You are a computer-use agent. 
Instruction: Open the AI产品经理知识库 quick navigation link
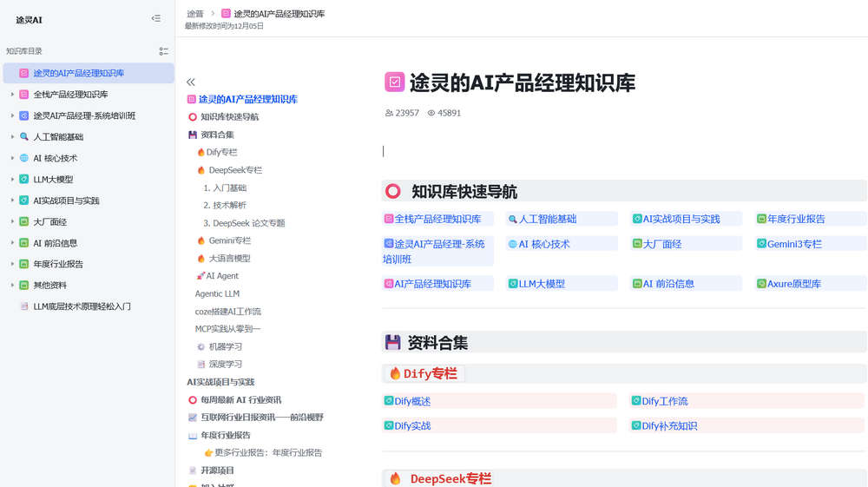pos(432,284)
